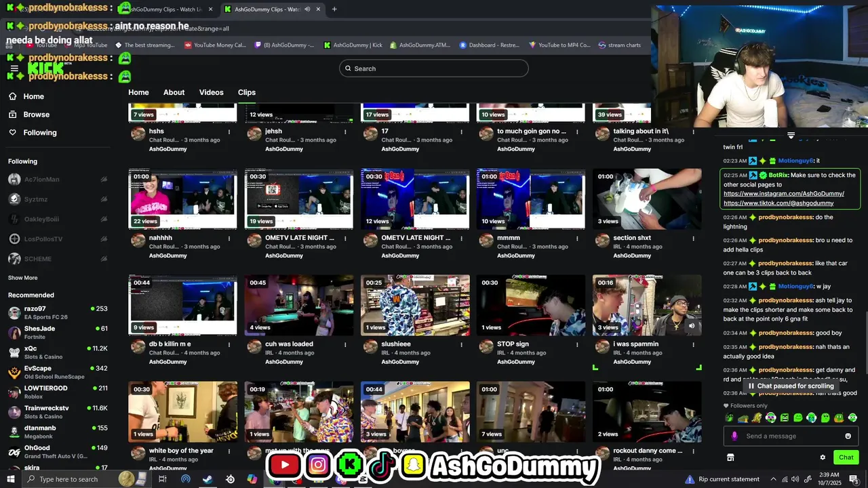Switch to the Videos tab

pyautogui.click(x=211, y=92)
